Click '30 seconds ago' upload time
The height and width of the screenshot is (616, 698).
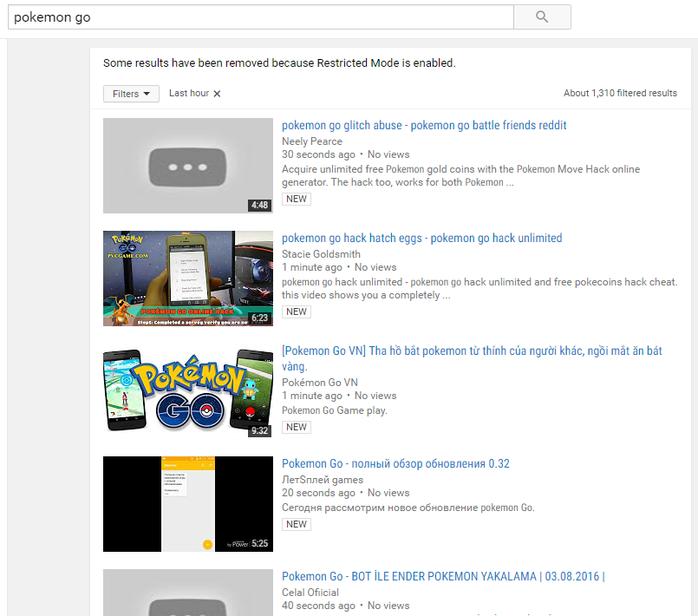coord(318,154)
